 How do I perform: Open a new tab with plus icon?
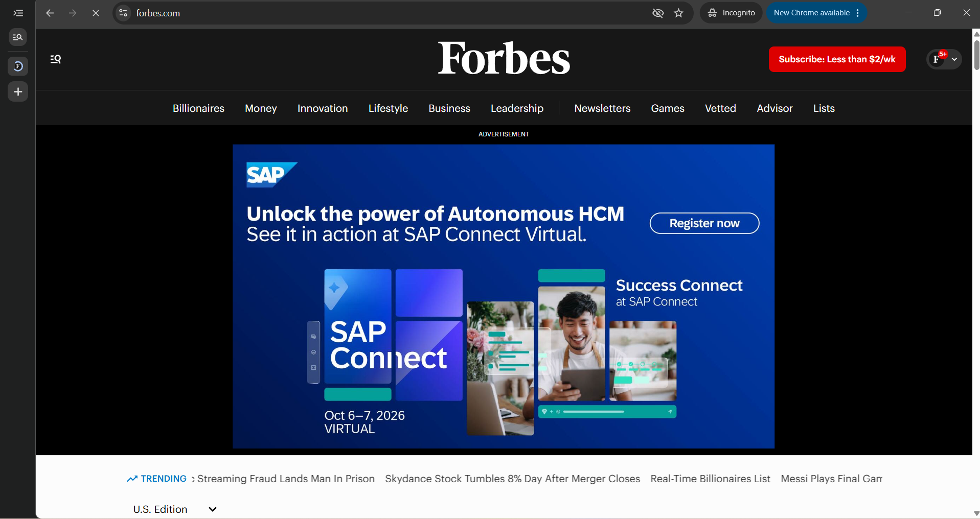point(18,92)
